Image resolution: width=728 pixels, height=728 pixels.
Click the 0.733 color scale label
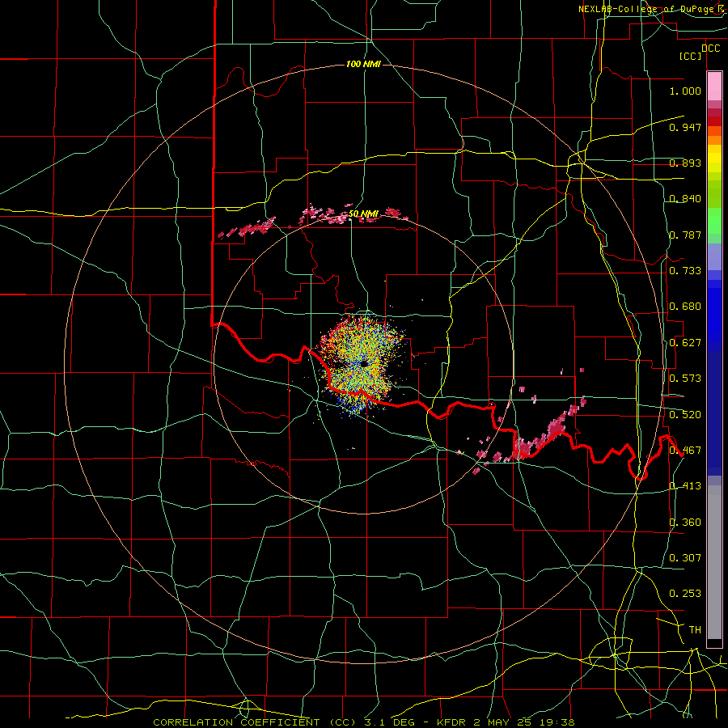[685, 271]
